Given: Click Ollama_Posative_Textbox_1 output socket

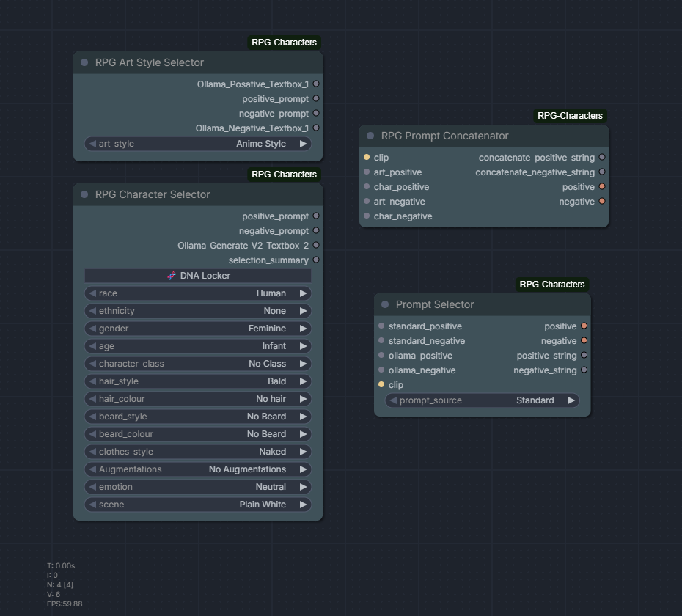Looking at the screenshot, I should [316, 84].
